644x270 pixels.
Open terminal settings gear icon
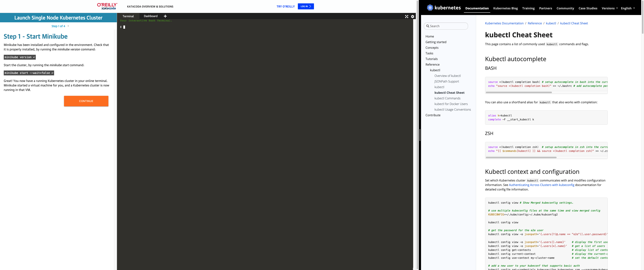pyautogui.click(x=412, y=16)
